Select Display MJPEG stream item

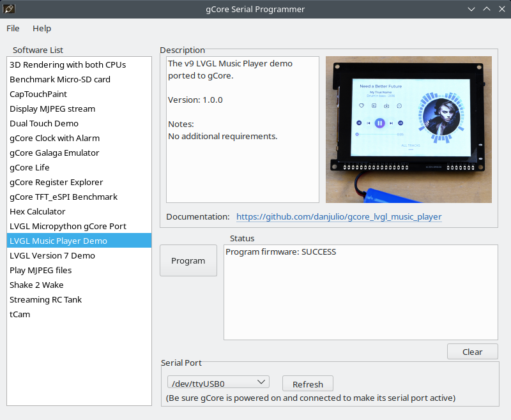click(x=52, y=109)
